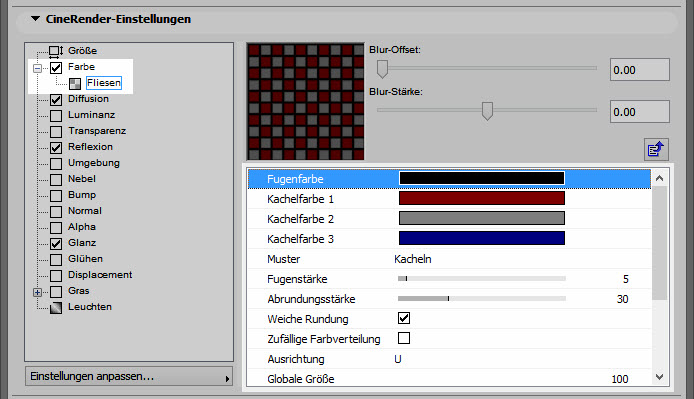
Task: Select the Kachelfarbe 2 label
Action: pos(300,219)
